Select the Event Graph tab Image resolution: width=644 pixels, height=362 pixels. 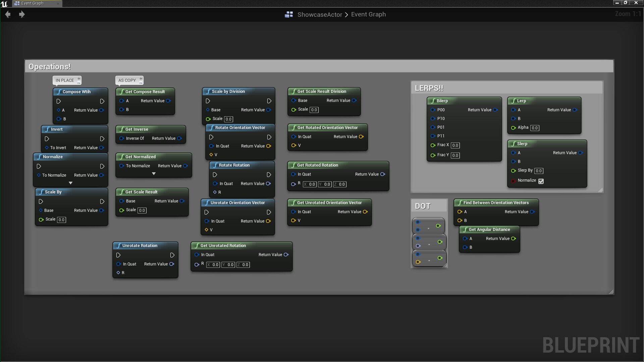coord(32,3)
